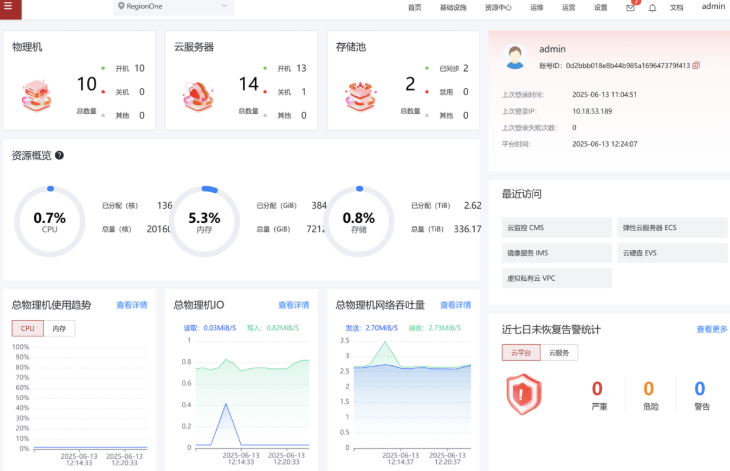This screenshot has height=471, width=730.
Task: Click the notification bell icon
Action: 652,7
